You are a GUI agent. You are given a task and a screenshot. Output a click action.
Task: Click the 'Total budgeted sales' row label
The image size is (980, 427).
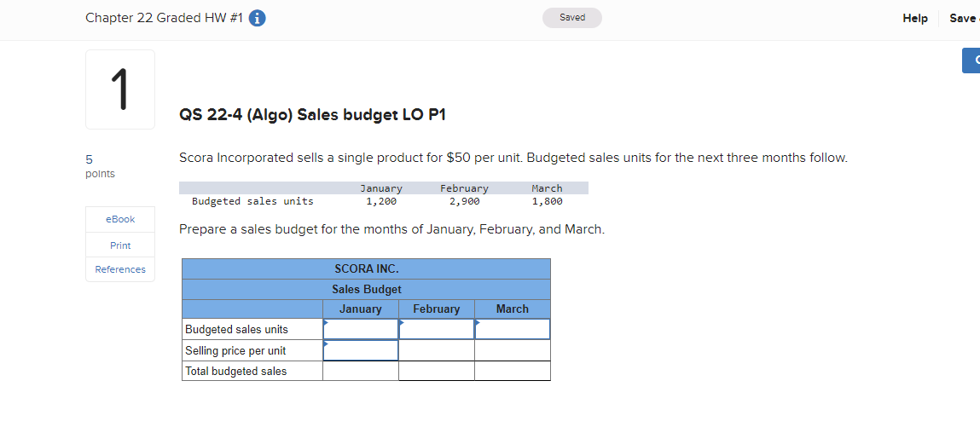click(x=236, y=372)
